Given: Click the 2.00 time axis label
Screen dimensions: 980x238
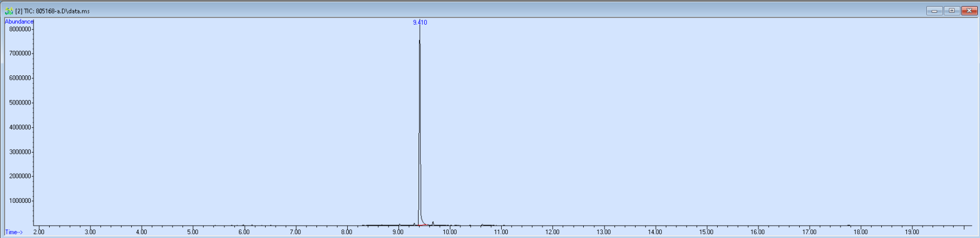Looking at the screenshot, I should coord(39,232).
